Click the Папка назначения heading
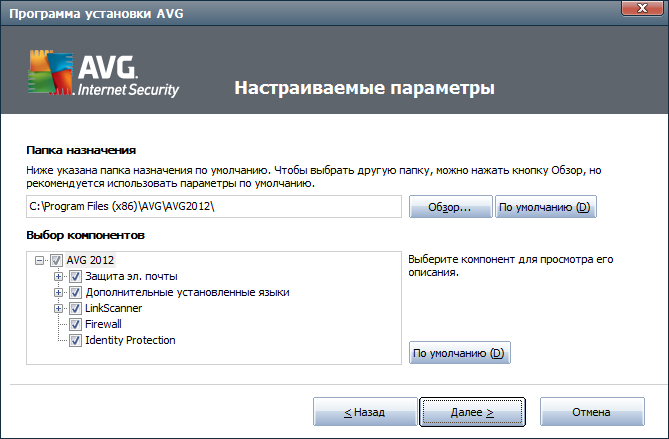The width and height of the screenshot is (669, 439). coord(81,150)
